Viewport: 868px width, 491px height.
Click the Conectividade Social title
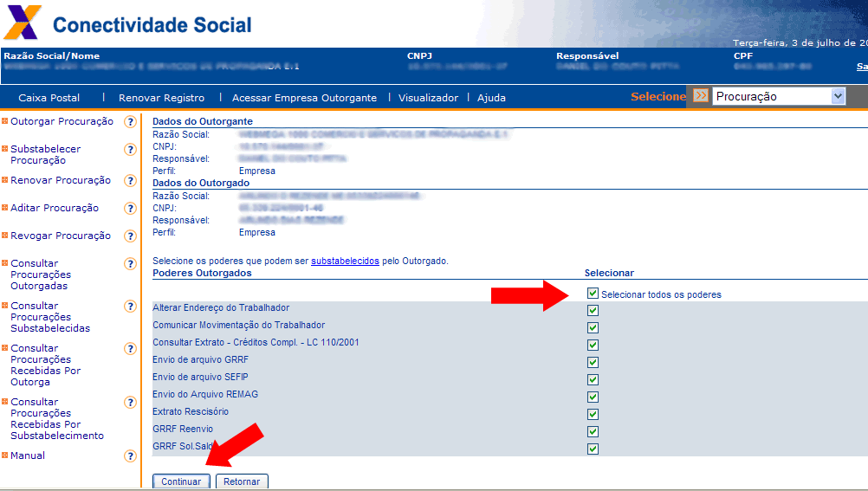click(x=152, y=25)
